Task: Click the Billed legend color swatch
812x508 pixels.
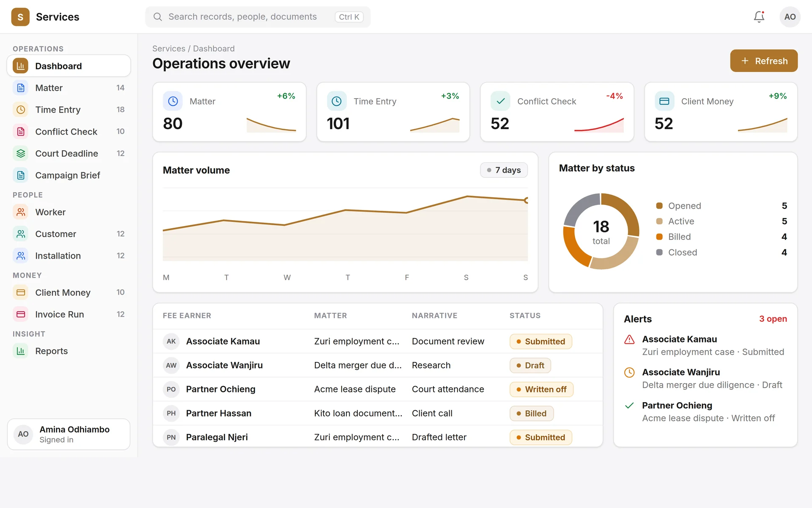Action: 659,237
